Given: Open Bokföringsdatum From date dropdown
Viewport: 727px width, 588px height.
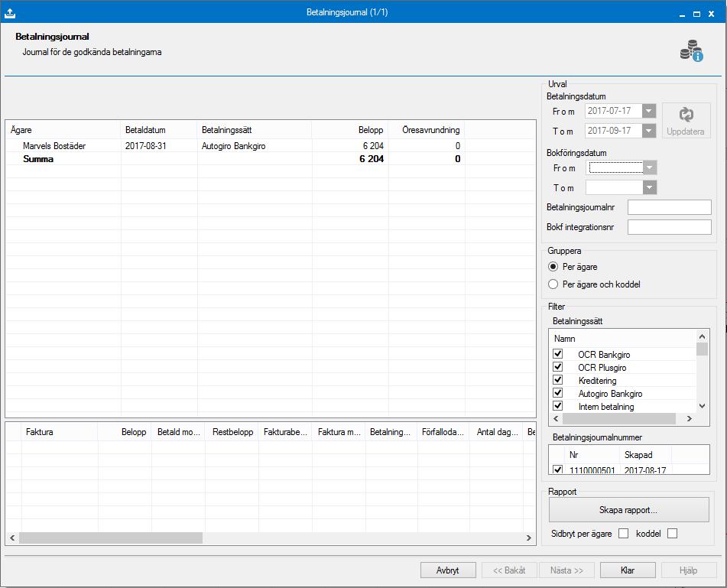Looking at the screenshot, I should tap(650, 167).
